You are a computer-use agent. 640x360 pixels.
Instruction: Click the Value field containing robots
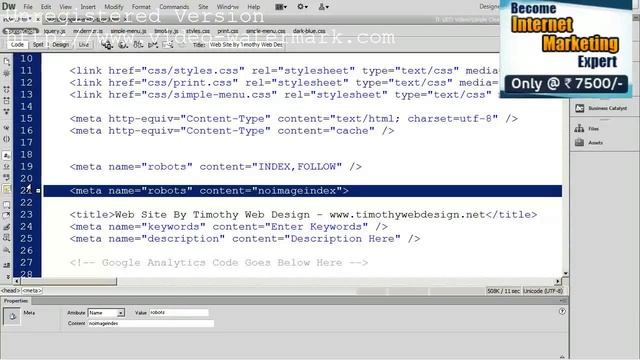[178, 312]
